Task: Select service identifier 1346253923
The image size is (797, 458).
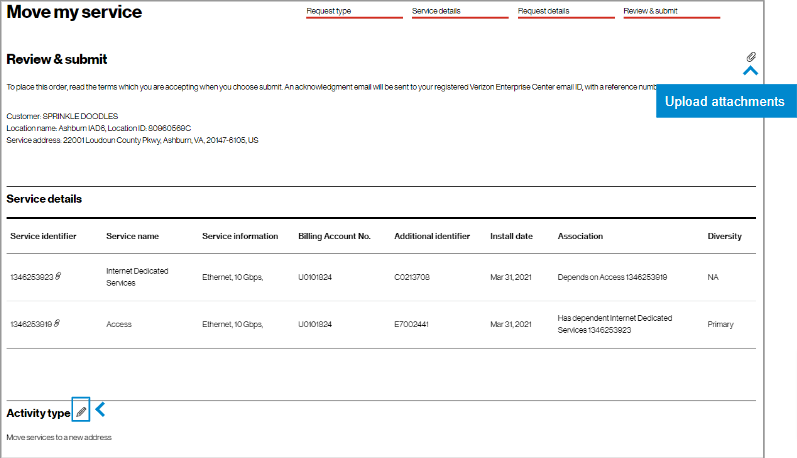Action: coord(32,277)
